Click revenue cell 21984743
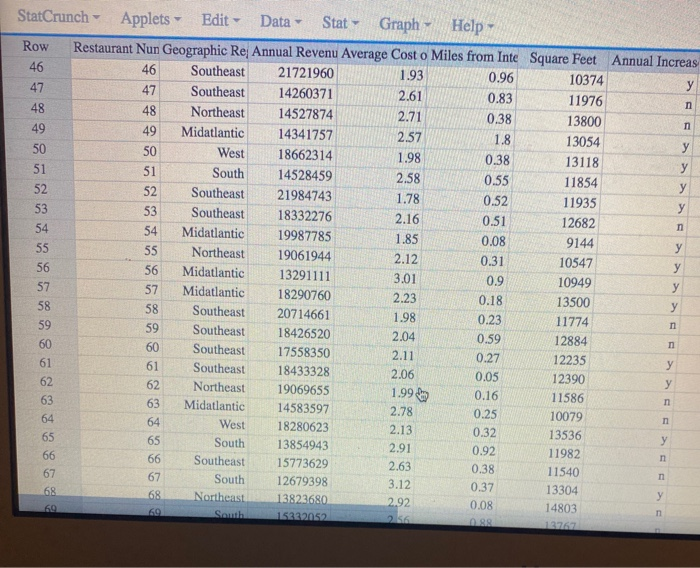 [304, 196]
